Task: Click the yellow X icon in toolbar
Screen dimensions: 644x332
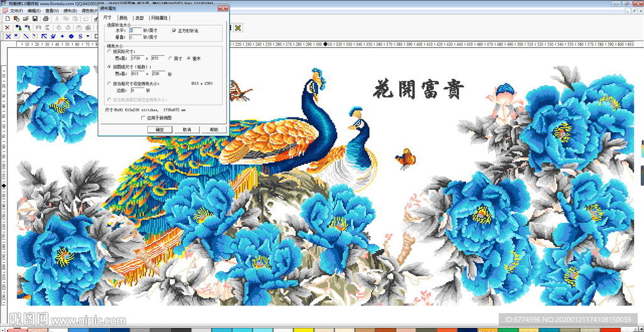Action: (238, 28)
